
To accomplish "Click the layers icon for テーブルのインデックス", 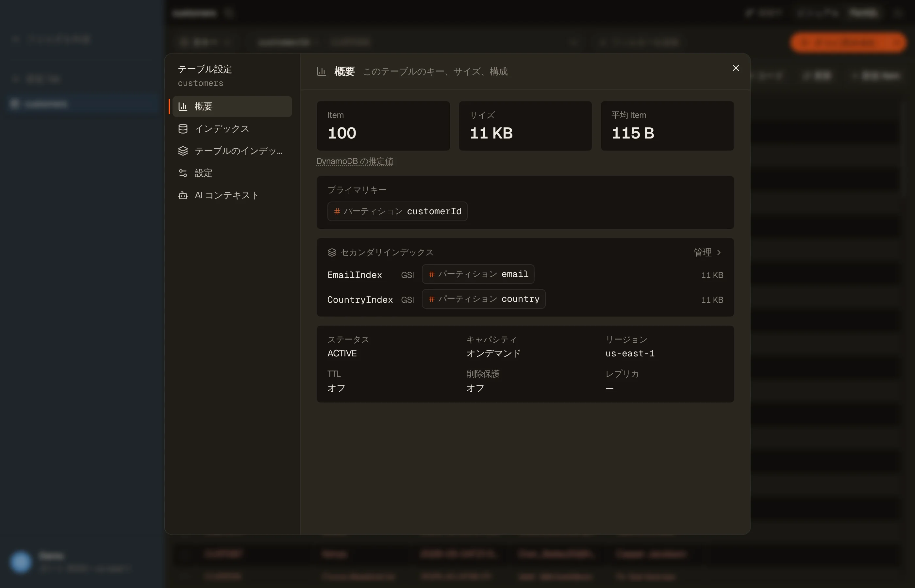I will click(x=183, y=151).
